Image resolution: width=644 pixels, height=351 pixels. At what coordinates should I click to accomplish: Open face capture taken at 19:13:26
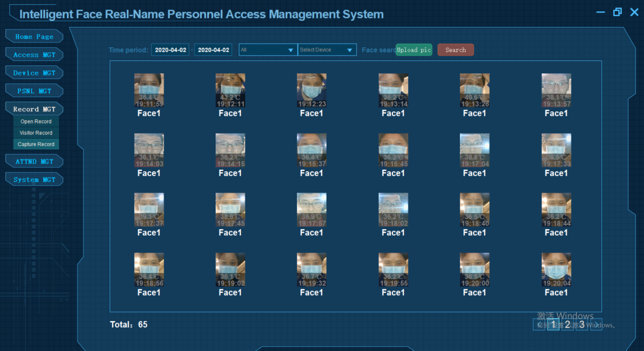tap(474, 91)
